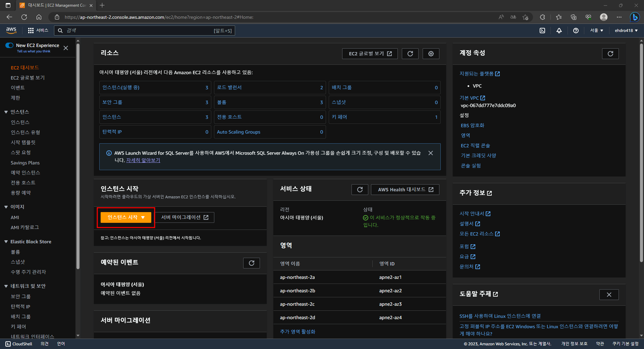Click the AWS logo home icon
This screenshot has height=349, width=644.
point(11,30)
